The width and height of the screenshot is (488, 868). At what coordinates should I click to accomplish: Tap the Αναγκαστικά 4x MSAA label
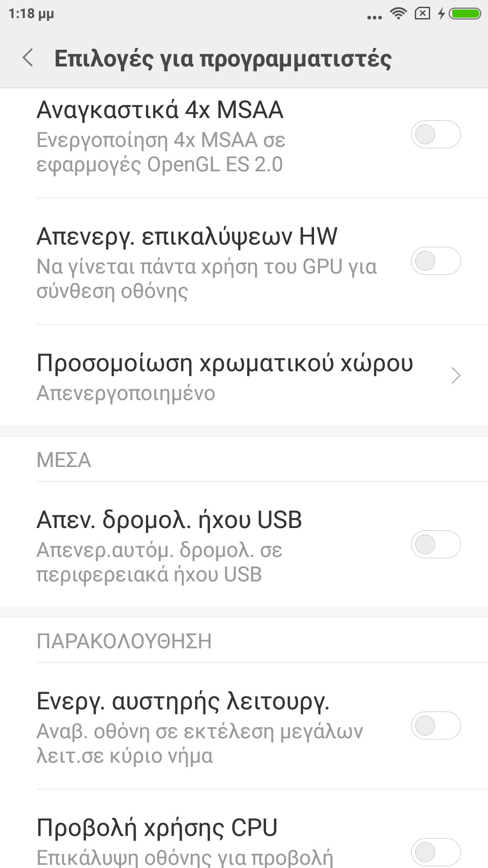(160, 110)
